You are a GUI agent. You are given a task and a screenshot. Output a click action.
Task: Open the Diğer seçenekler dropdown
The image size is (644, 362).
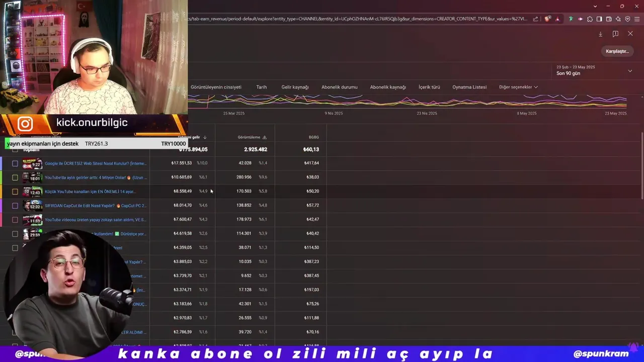pyautogui.click(x=518, y=87)
